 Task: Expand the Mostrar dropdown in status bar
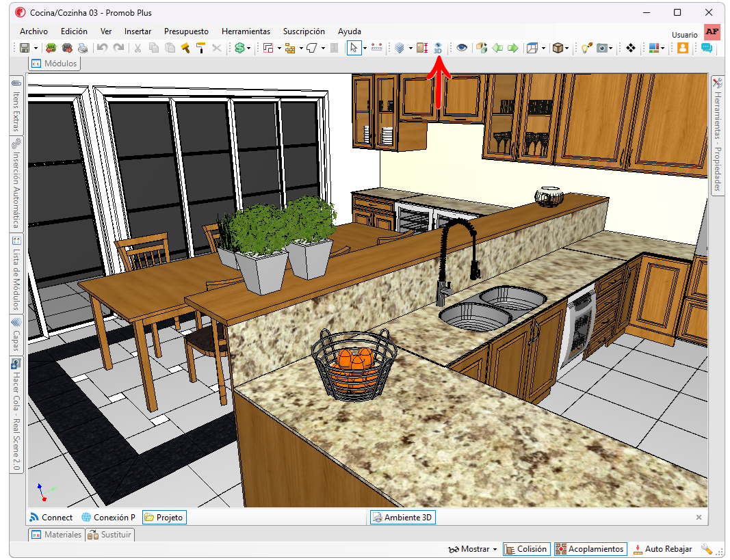pyautogui.click(x=473, y=549)
